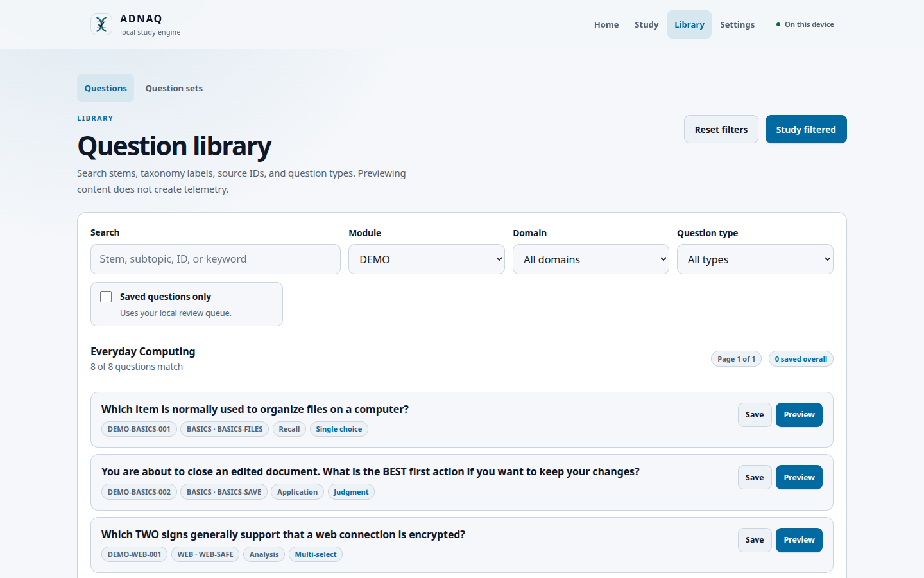This screenshot has height=578, width=924.
Task: Click the Analysis tag
Action: tap(264, 554)
